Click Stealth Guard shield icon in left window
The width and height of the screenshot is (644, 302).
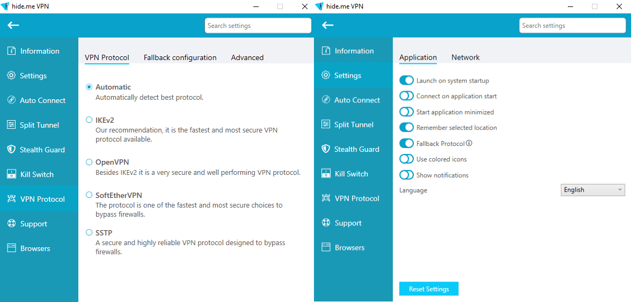(11, 150)
